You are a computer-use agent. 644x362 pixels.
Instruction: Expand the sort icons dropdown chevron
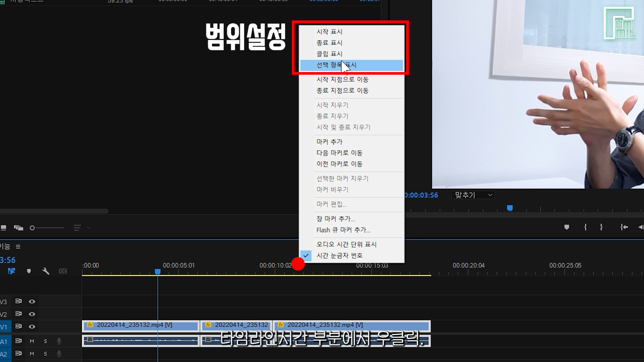click(x=89, y=228)
